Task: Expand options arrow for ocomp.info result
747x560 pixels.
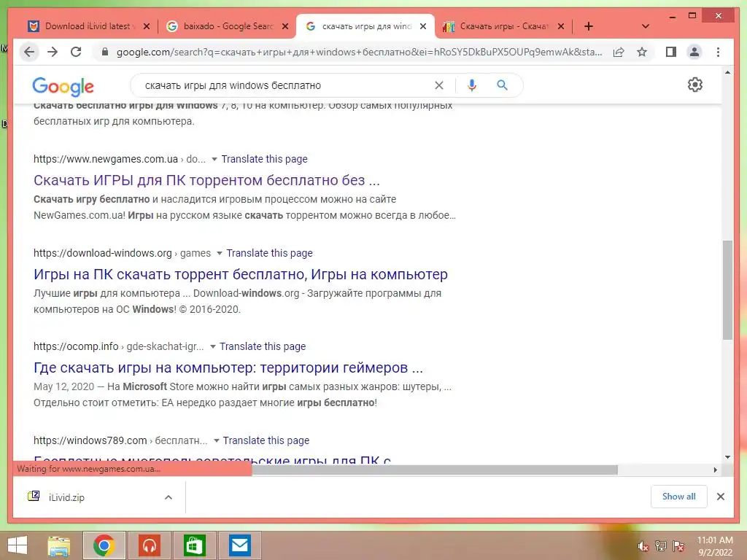Action: [x=213, y=346]
